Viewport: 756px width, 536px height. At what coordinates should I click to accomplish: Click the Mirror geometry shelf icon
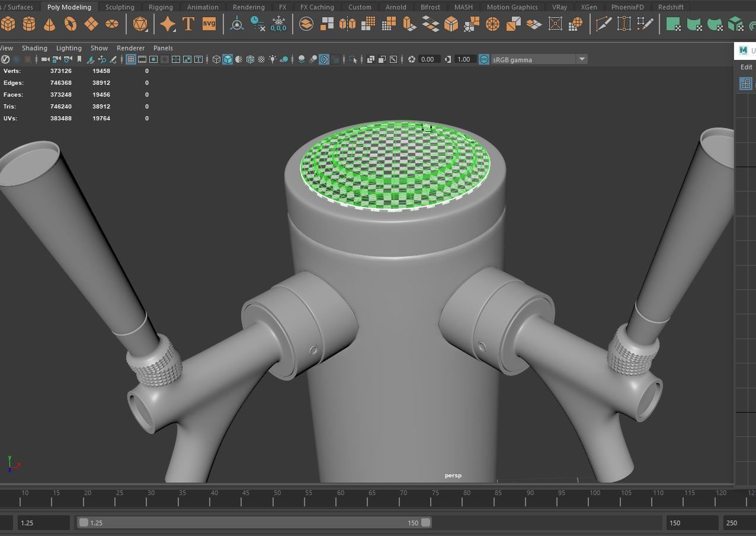coord(347,24)
